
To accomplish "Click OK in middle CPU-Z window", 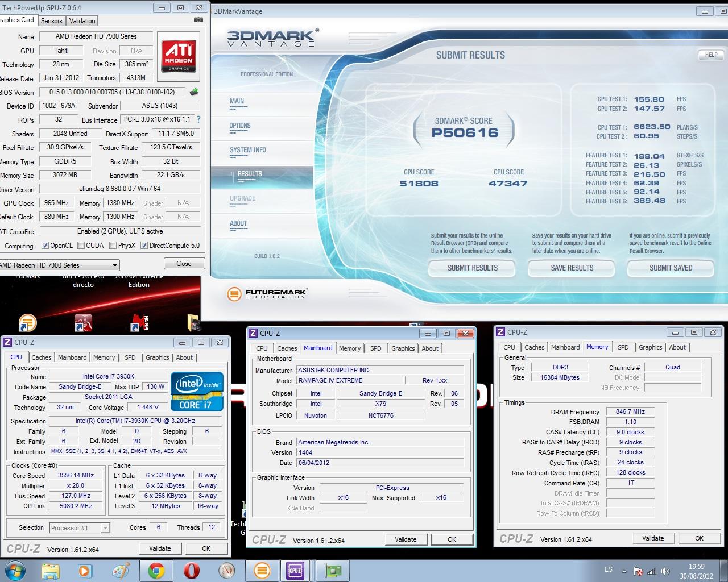I will [452, 539].
